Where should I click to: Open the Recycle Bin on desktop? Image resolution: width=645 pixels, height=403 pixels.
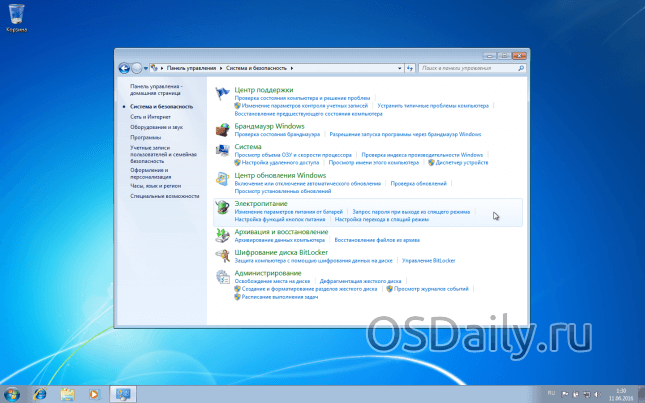click(16, 18)
